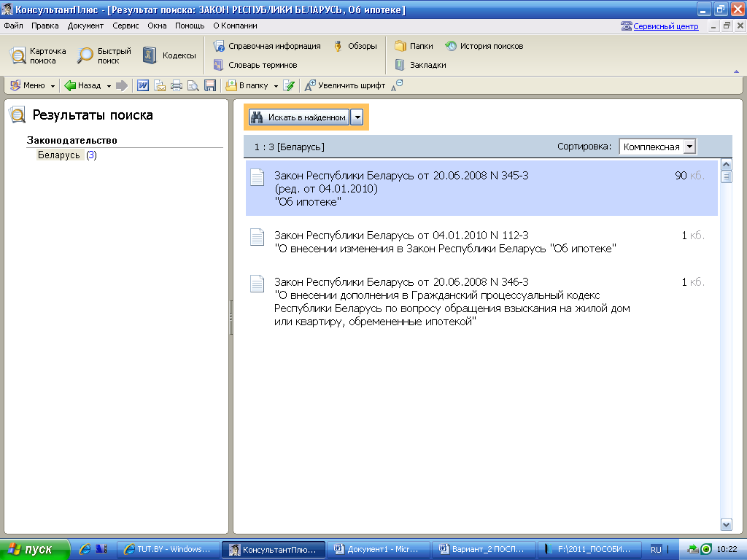Open Закладки bookmarks
Image resolution: width=747 pixels, height=560 pixels.
421,65
